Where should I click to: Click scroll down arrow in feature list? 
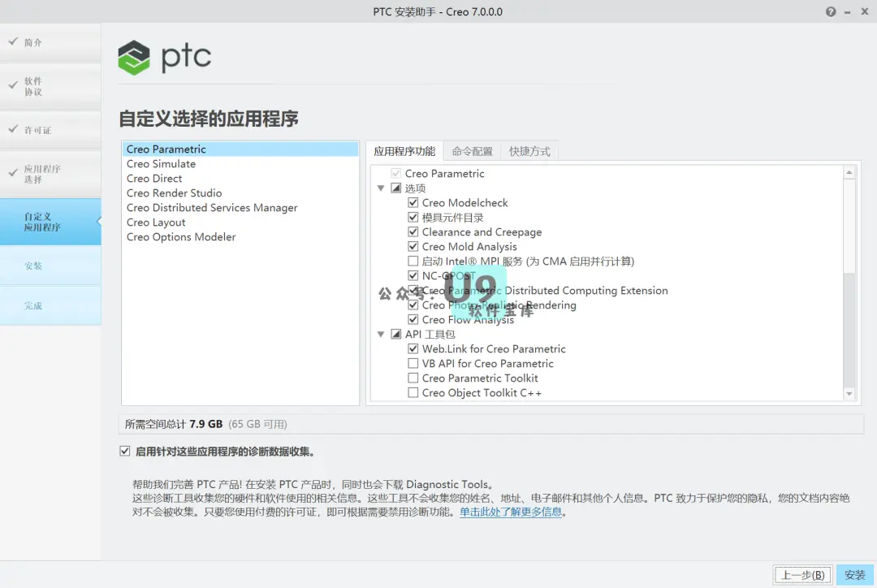click(x=849, y=394)
